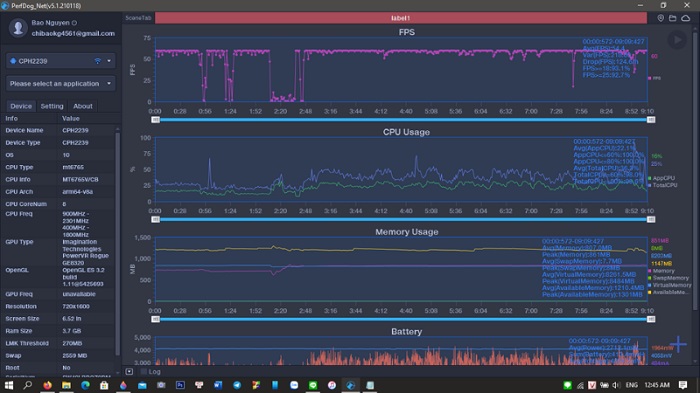Toggle AppCPU legend series
Viewport: 700px width, 393px height.
tap(662, 178)
